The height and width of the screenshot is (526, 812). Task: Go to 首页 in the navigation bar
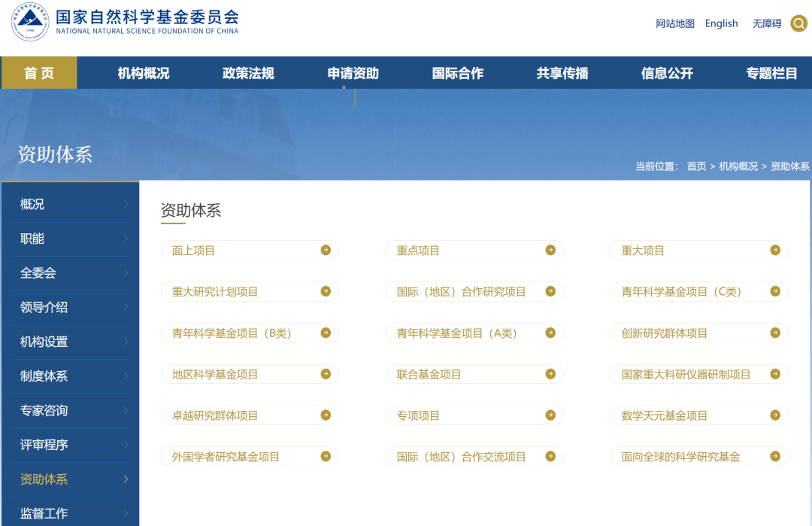point(39,73)
